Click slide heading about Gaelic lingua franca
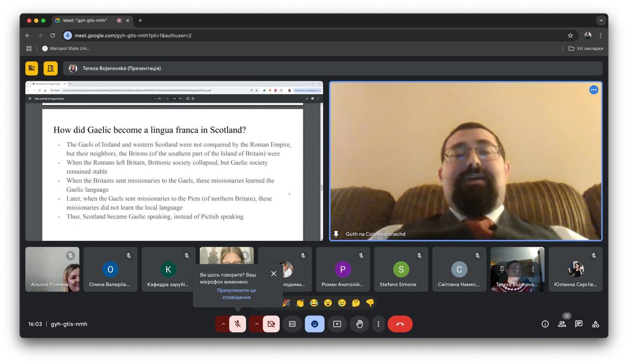 click(x=150, y=130)
